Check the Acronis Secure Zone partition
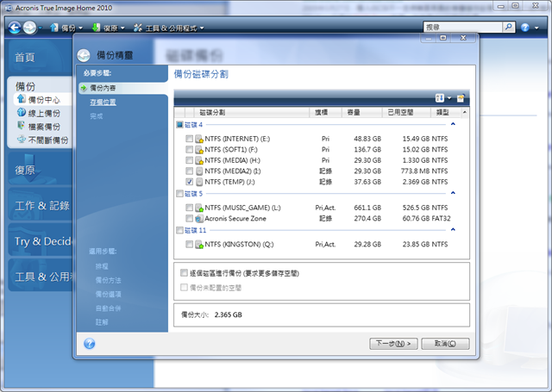 pyautogui.click(x=190, y=218)
